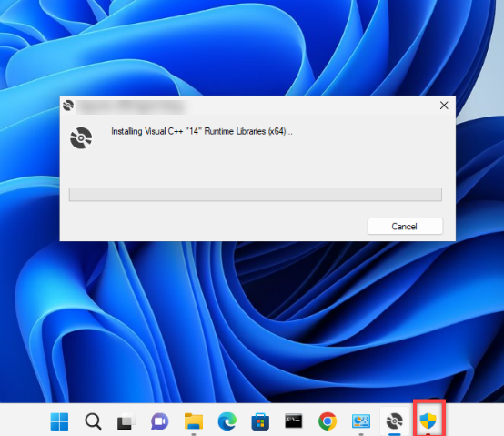Launch Google Chrome from the taskbar
Viewport: 504px width, 436px height.
pyautogui.click(x=328, y=421)
